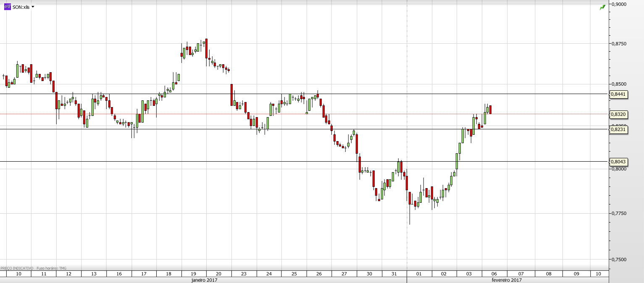Screen dimensions: 644x283
Task: Click date cell 30 on time axis
Action: coord(369,274)
